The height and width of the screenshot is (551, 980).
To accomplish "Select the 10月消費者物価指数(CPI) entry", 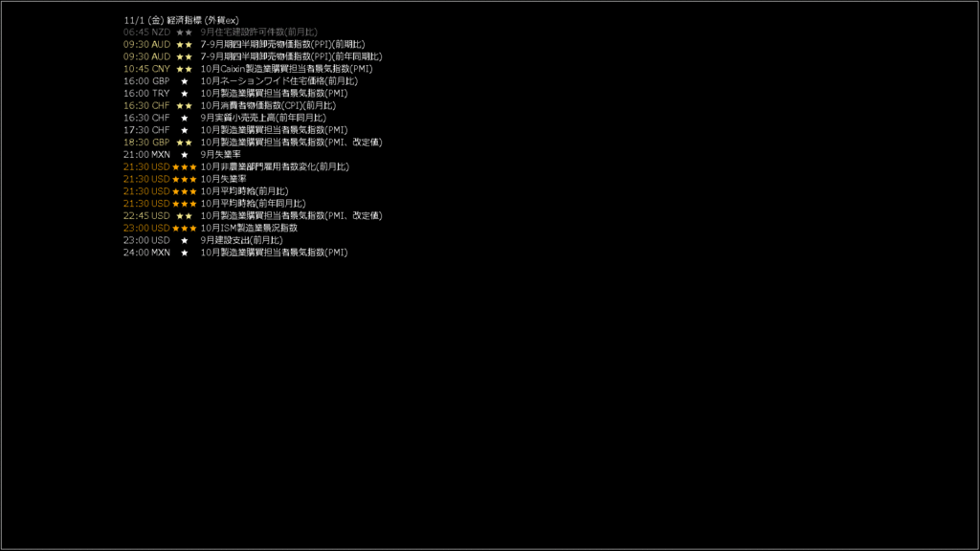I will click(268, 105).
